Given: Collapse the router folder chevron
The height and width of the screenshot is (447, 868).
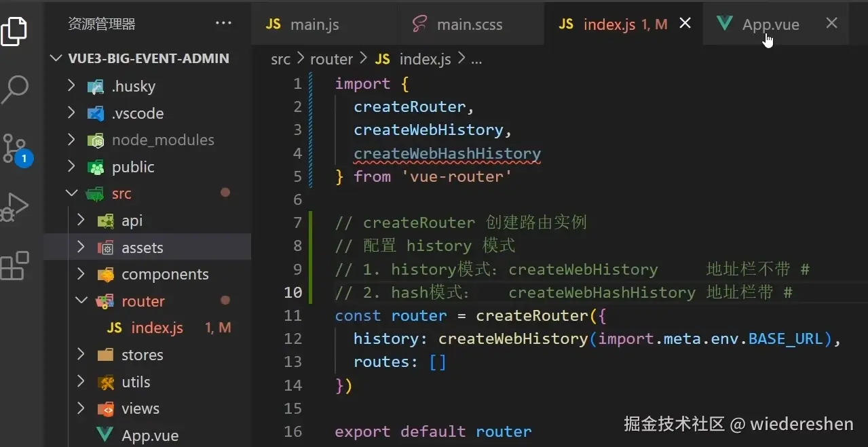Looking at the screenshot, I should [81, 301].
